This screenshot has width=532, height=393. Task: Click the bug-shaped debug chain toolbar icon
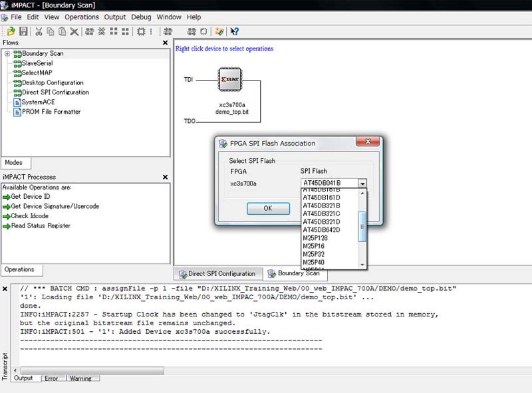pyautogui.click(x=102, y=31)
